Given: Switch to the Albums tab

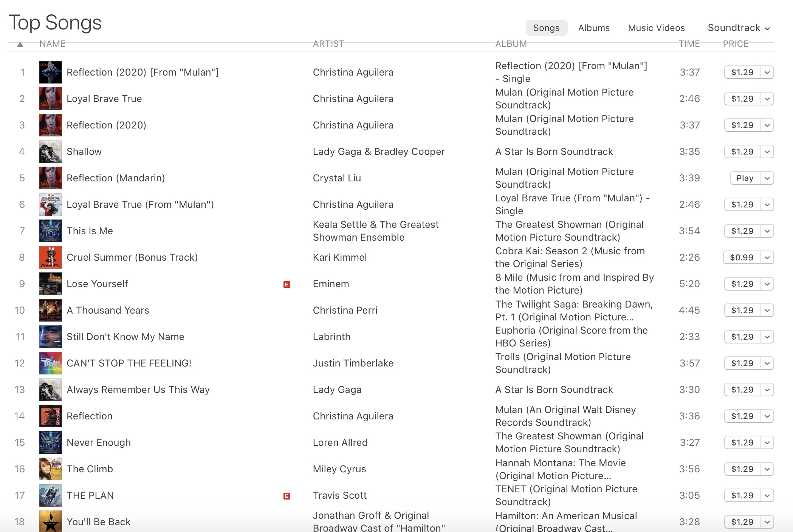Looking at the screenshot, I should click(594, 28).
